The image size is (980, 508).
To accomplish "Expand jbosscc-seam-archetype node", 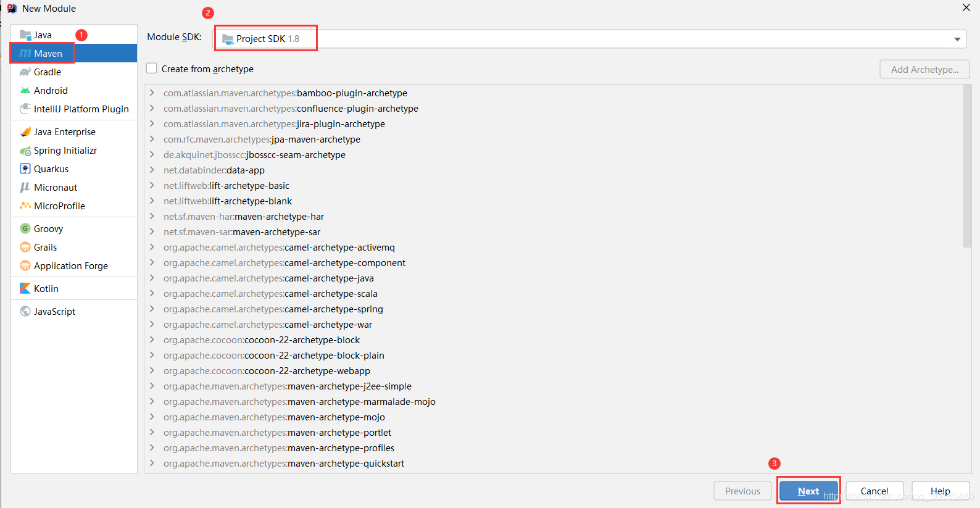I will (x=152, y=155).
